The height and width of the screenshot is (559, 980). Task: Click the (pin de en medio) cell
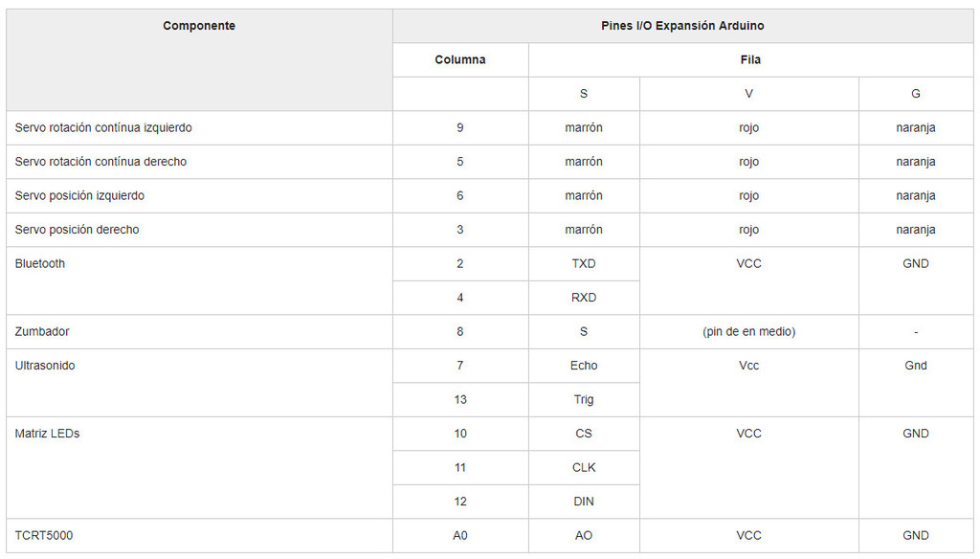coord(748,331)
